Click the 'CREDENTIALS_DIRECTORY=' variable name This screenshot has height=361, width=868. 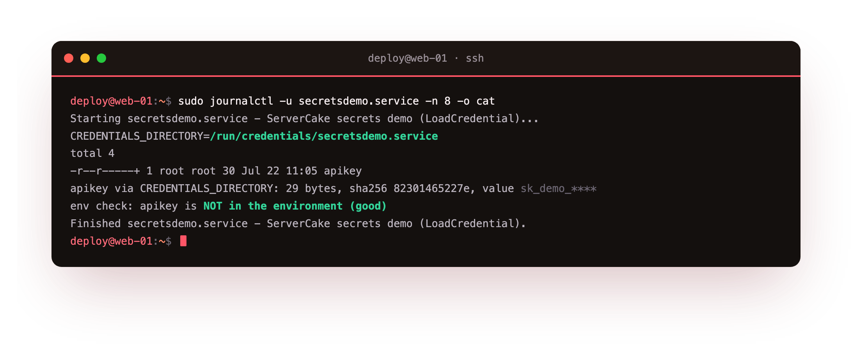pyautogui.click(x=140, y=136)
